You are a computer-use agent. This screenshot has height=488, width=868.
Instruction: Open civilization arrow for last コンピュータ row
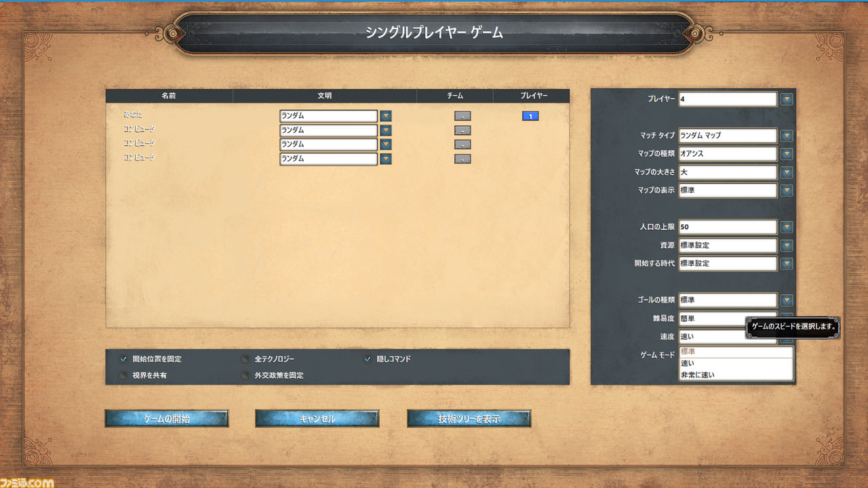coord(386,159)
